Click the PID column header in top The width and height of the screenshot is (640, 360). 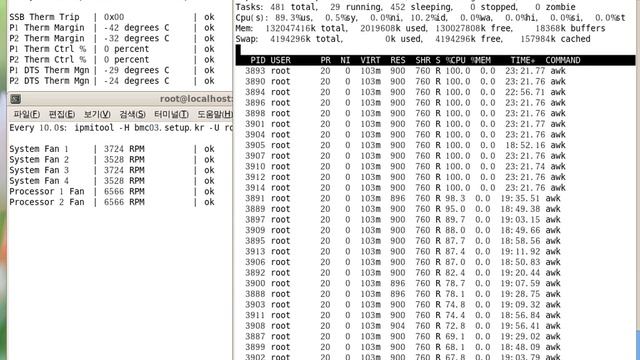[258, 60]
